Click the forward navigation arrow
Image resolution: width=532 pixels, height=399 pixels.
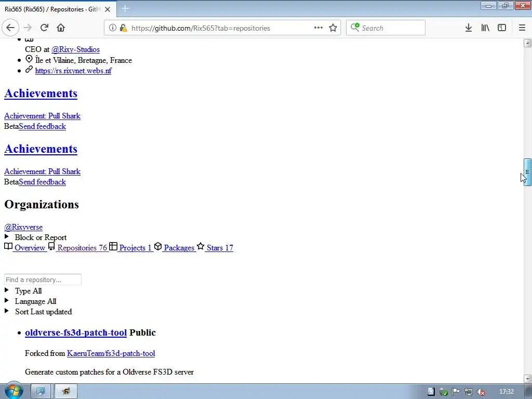[x=28, y=28]
